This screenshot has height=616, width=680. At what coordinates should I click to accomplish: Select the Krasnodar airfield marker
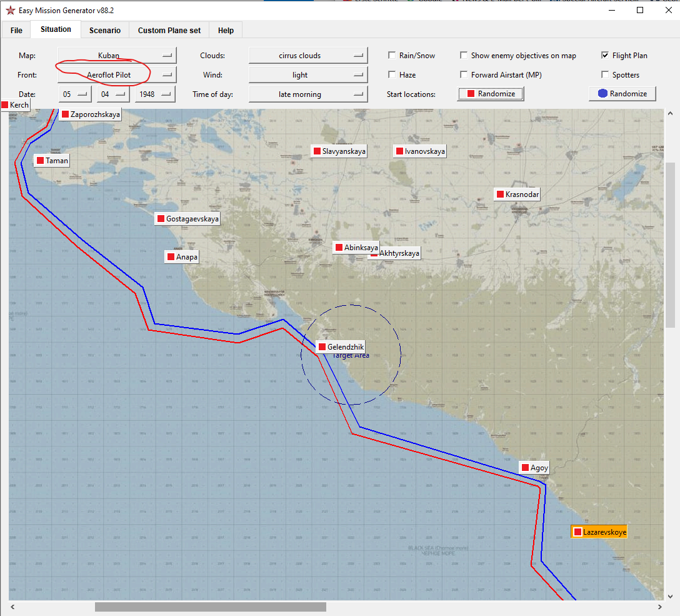[x=500, y=194]
